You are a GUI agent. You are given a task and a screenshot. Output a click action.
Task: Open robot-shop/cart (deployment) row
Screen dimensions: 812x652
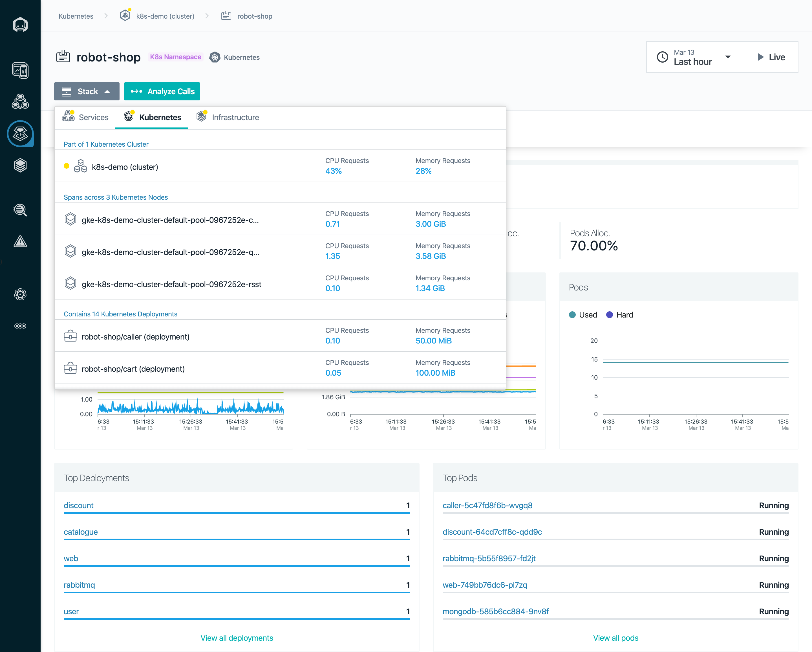[x=280, y=368]
